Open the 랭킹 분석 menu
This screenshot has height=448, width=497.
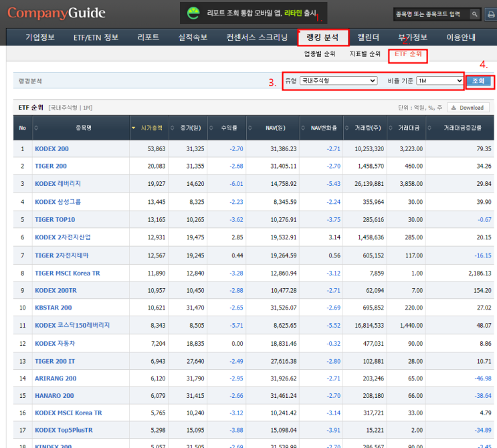click(323, 37)
